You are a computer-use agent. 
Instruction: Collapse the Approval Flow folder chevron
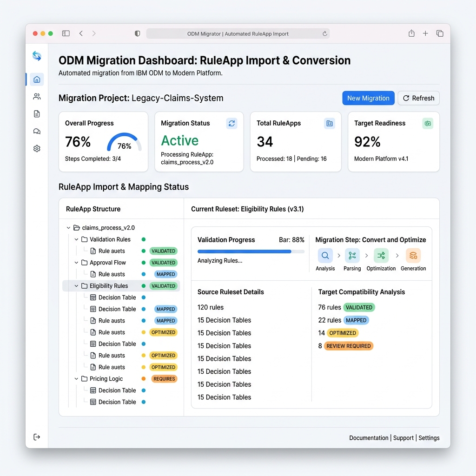(77, 263)
